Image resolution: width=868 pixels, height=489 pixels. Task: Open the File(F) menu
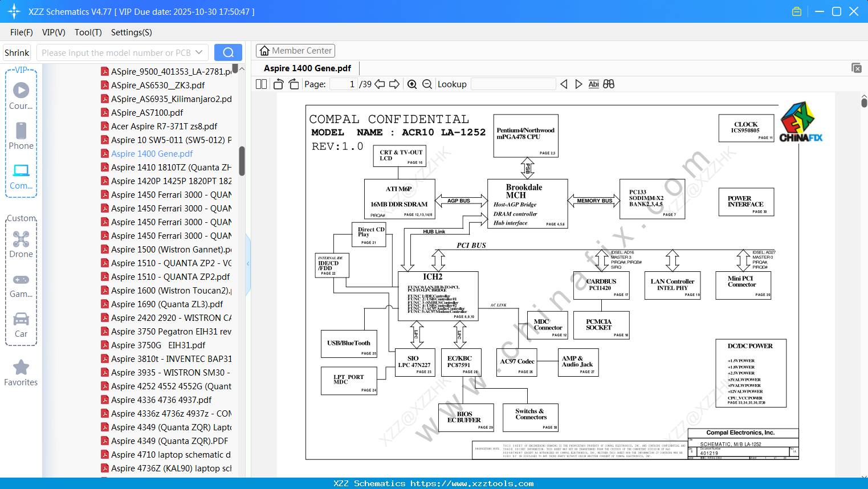click(22, 32)
